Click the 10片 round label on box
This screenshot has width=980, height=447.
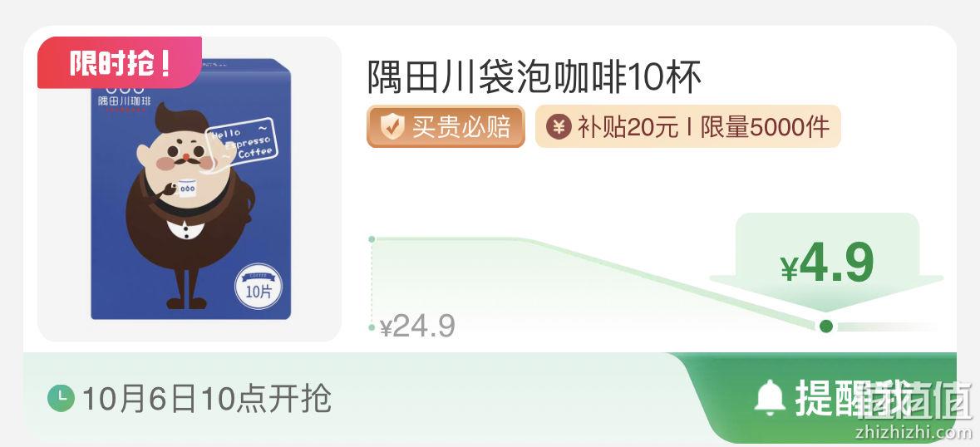pos(259,287)
